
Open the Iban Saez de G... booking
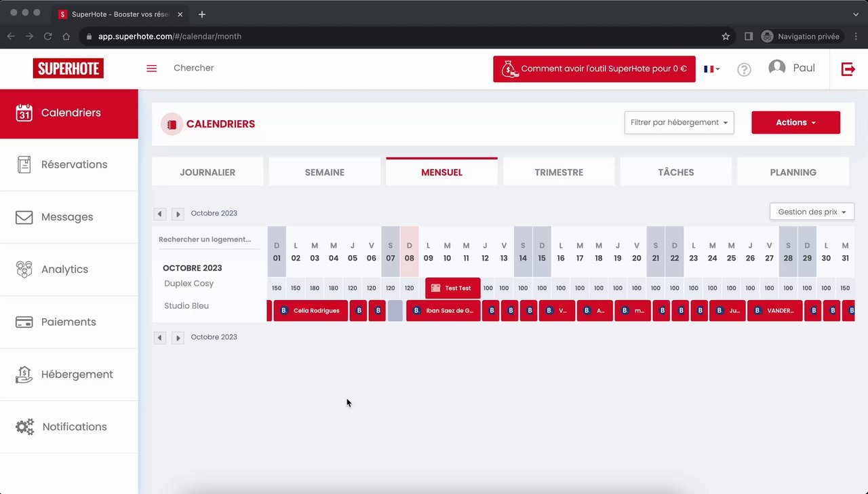point(443,310)
